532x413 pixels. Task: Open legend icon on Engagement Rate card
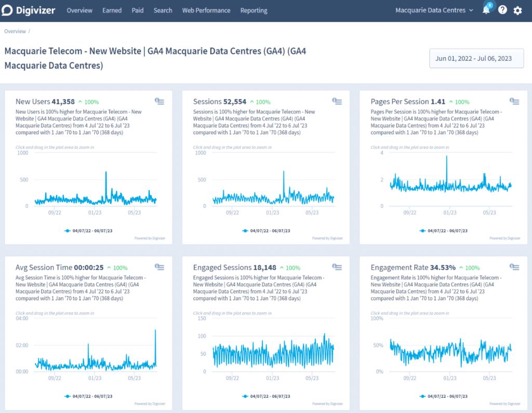click(514, 267)
